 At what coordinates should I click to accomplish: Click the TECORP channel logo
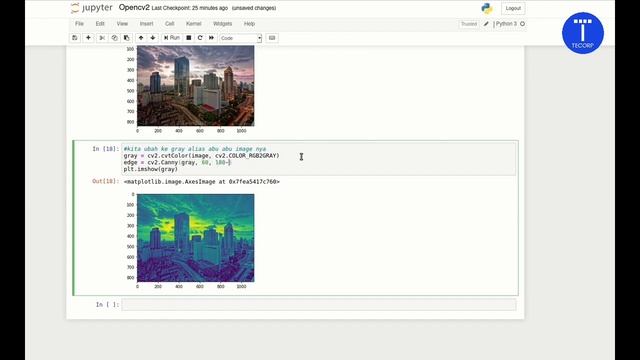[x=583, y=33]
